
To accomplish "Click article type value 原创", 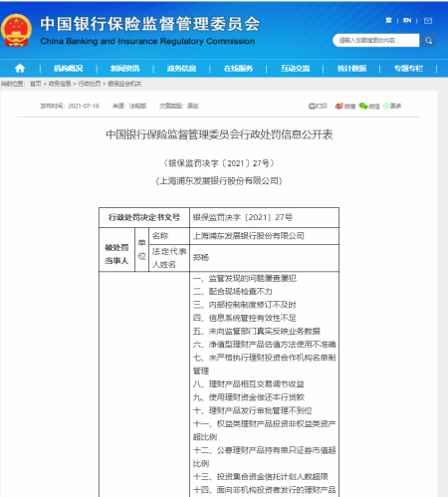I will (193, 106).
